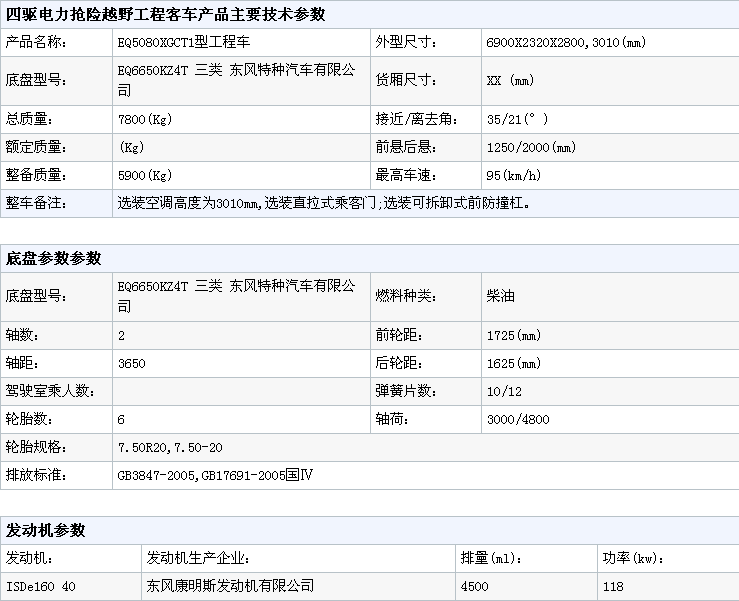Viewport: 739px width, 601px height.
Task: Click the 前轮距 value 1725(mm)
Action: [x=514, y=336]
